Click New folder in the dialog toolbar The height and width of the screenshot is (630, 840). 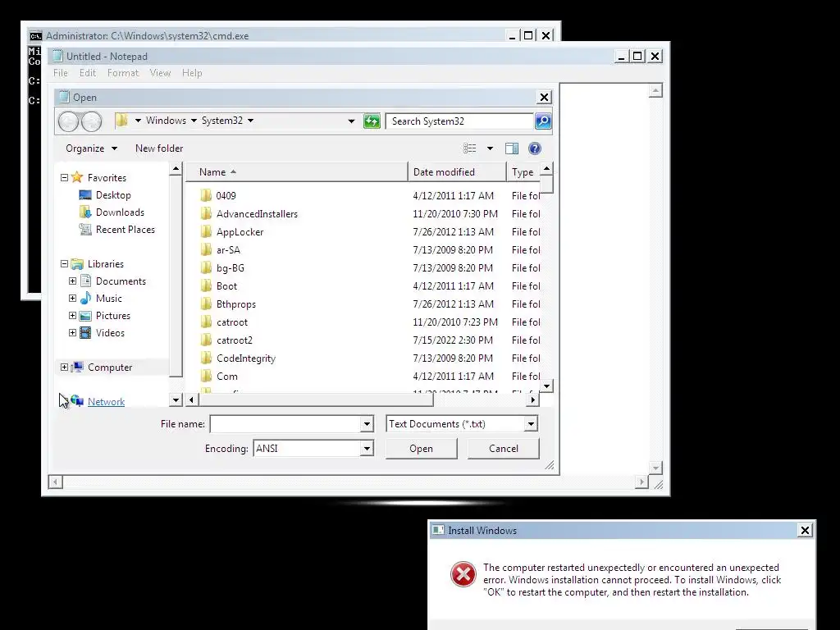pyautogui.click(x=159, y=148)
